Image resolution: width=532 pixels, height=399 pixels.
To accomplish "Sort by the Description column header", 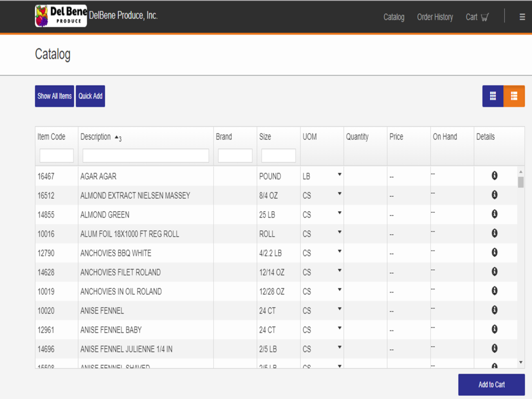I will (95, 137).
